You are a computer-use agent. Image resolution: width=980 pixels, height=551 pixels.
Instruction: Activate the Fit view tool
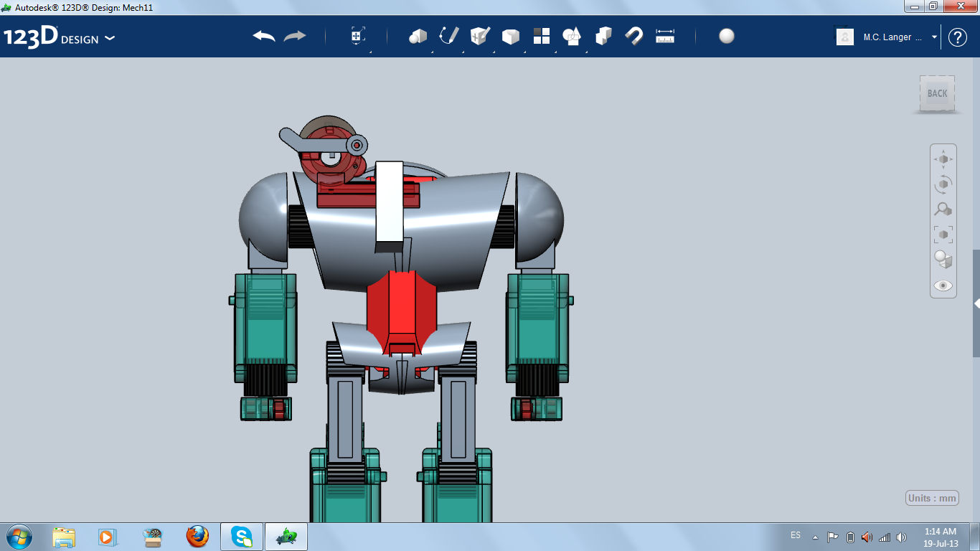coord(943,235)
